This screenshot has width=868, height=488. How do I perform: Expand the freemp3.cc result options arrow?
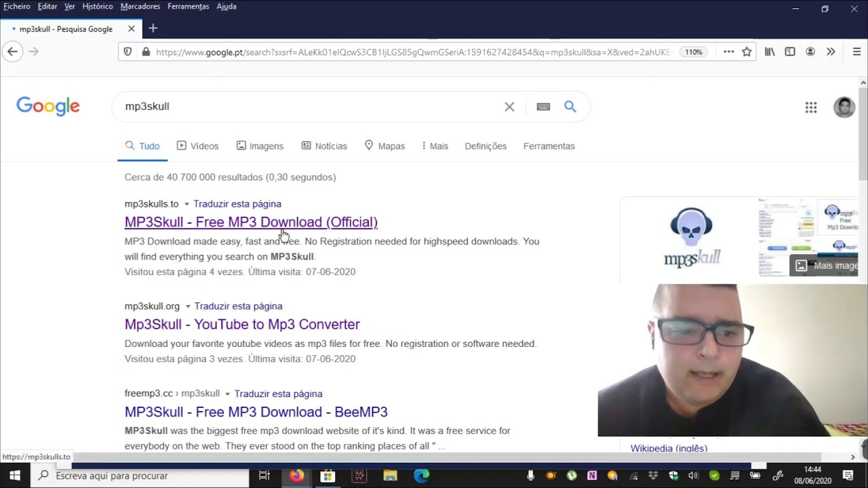227,394
